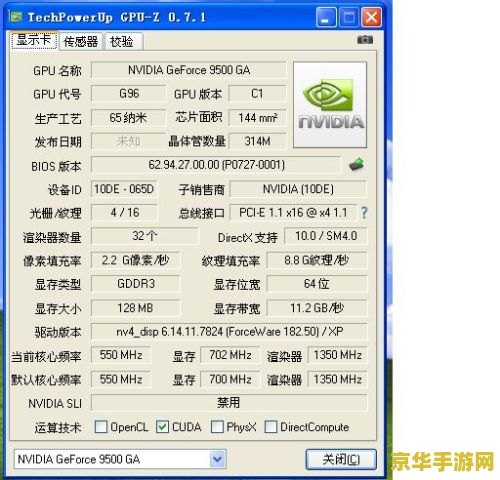Click the 关闭(C) button
This screenshot has width=500, height=480.
pos(341,459)
